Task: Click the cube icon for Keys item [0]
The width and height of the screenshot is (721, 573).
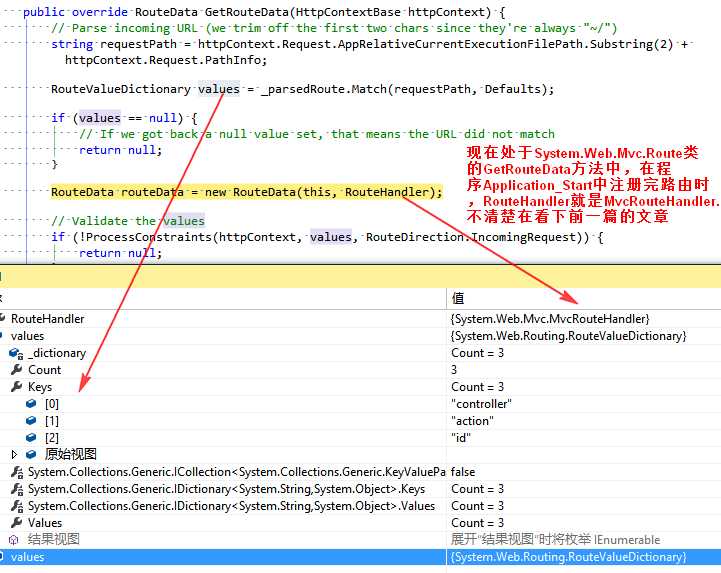Action: [x=31, y=404]
